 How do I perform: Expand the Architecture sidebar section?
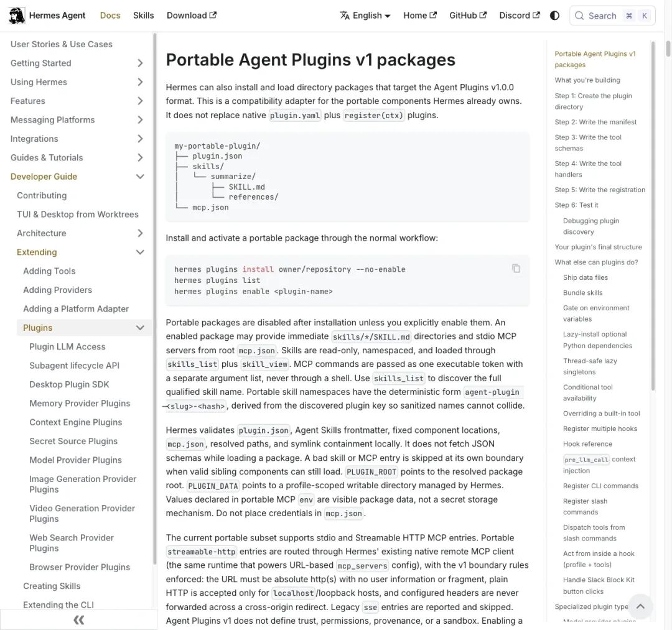(x=140, y=233)
